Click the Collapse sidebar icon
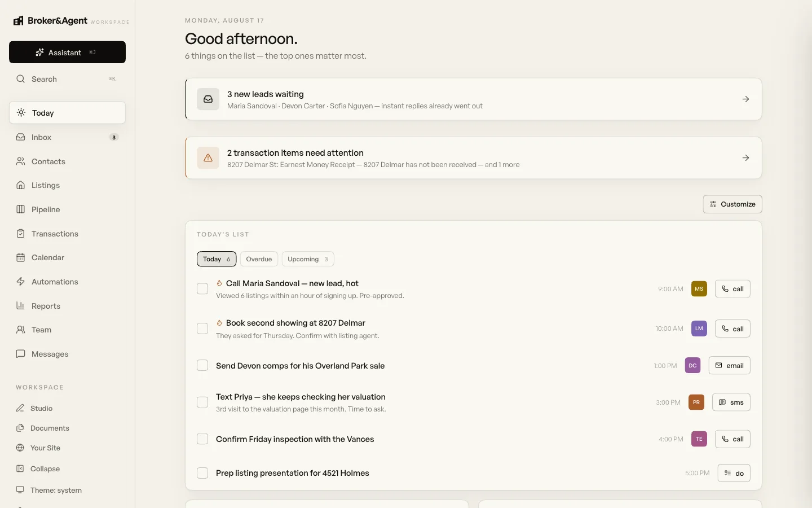Screen dimensions: 812x508 [20, 468]
